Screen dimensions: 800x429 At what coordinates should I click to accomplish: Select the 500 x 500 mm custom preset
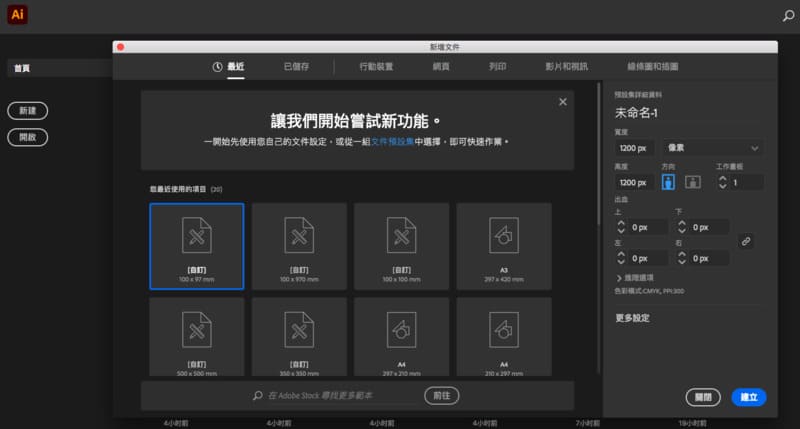pyautogui.click(x=197, y=337)
